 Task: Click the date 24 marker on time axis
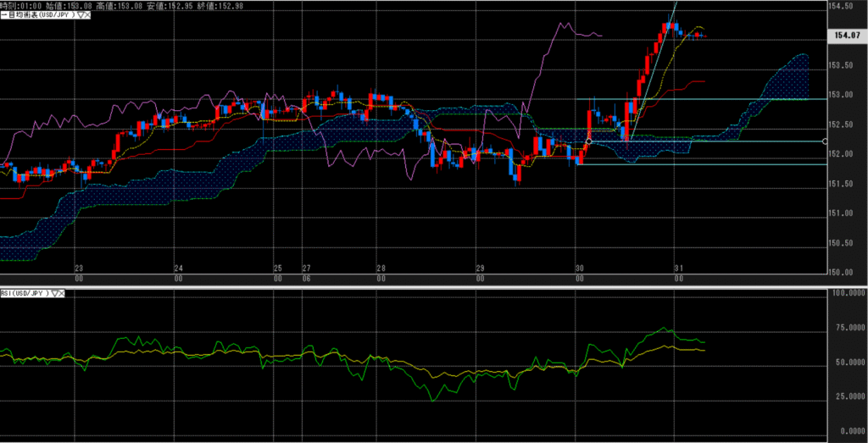pyautogui.click(x=178, y=268)
